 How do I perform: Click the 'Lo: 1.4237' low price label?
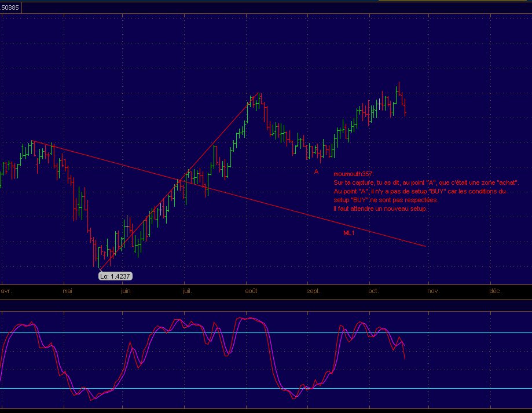click(115, 276)
